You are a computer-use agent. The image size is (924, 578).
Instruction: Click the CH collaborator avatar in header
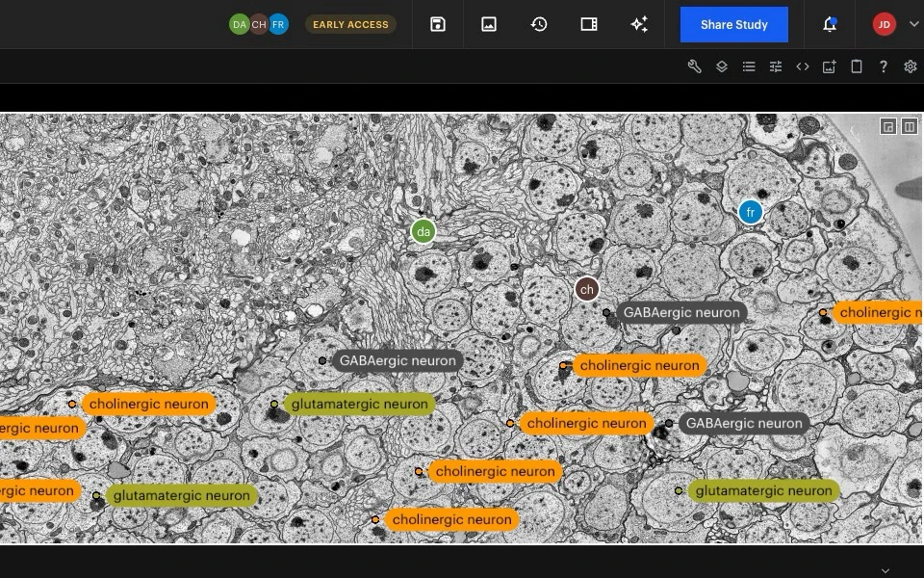pyautogui.click(x=259, y=25)
